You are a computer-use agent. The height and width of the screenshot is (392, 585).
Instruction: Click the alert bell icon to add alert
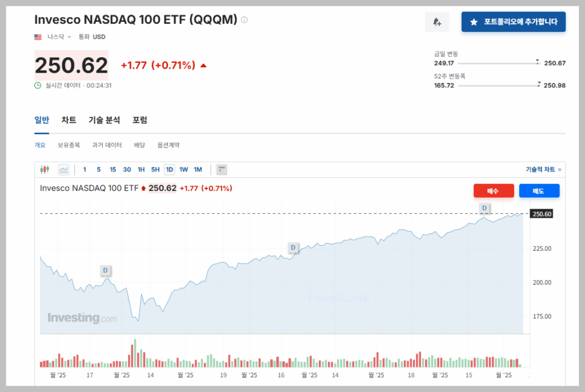(437, 21)
